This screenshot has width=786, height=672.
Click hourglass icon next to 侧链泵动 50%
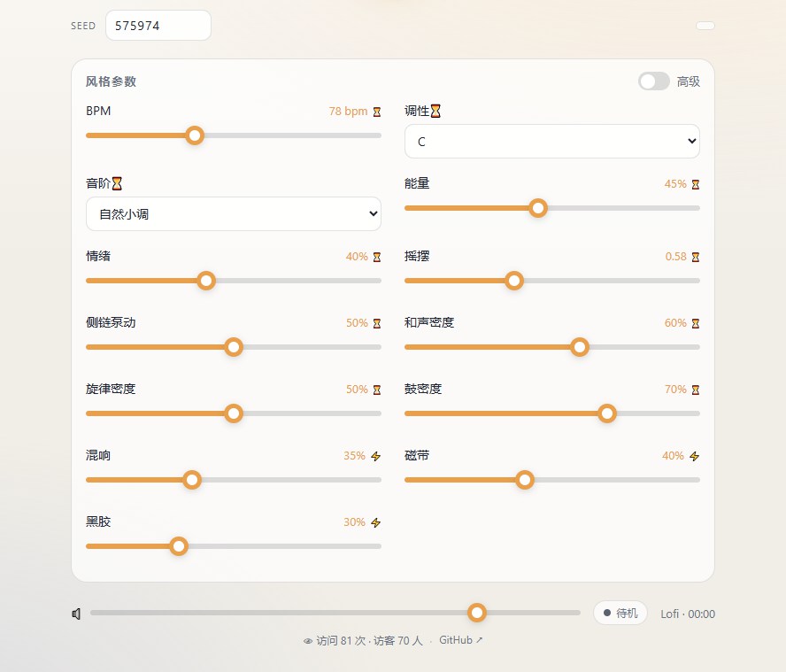(x=377, y=323)
